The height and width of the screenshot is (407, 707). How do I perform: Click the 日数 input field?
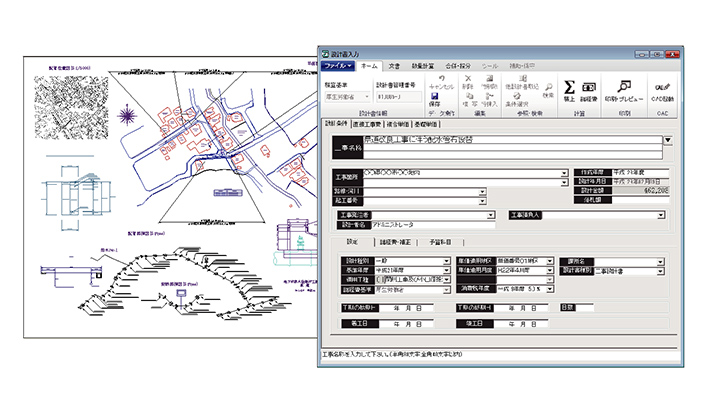point(584,308)
